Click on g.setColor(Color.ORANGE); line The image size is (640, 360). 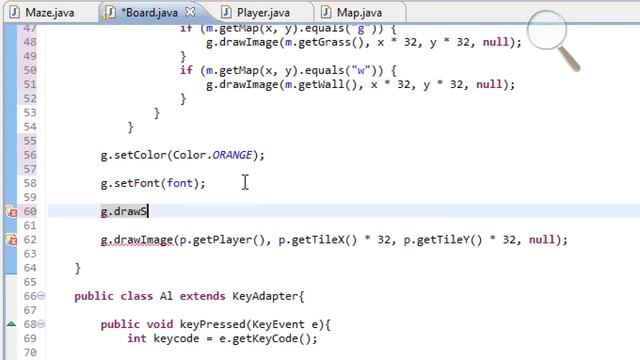[x=182, y=155]
